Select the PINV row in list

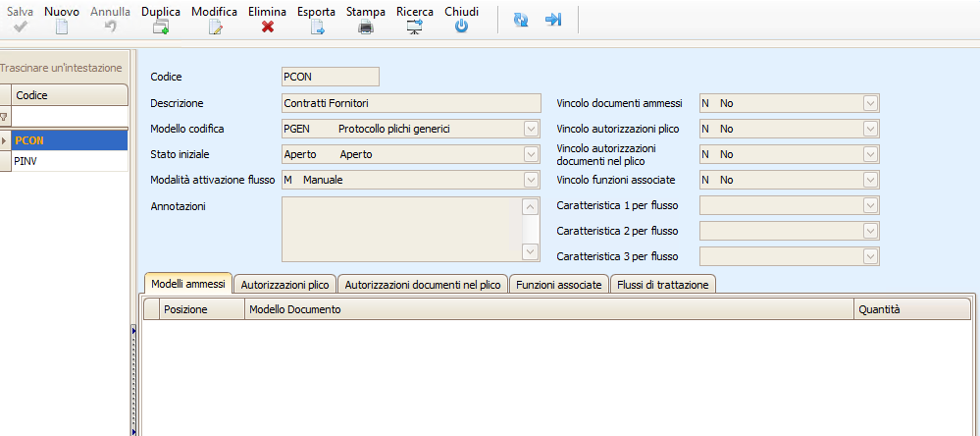pos(69,161)
